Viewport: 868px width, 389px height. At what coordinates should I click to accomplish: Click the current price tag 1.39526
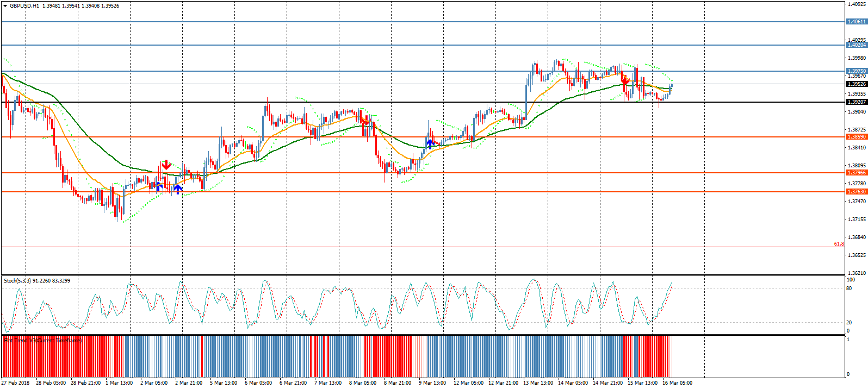pyautogui.click(x=856, y=84)
